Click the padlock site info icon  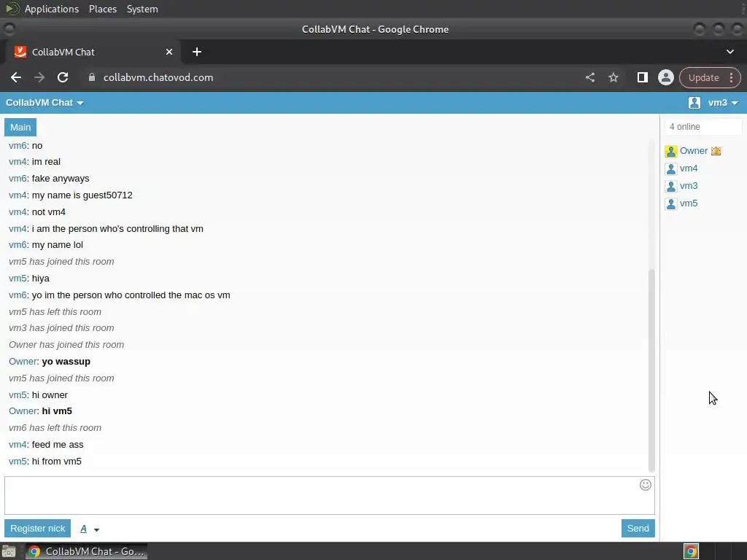click(92, 77)
